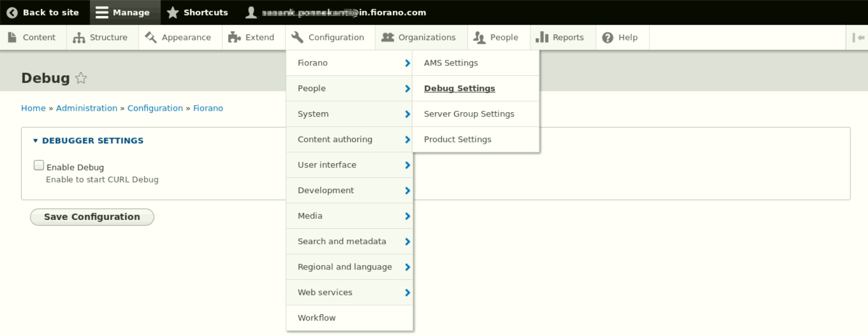
Task: Click the Save Configuration button
Action: click(92, 217)
